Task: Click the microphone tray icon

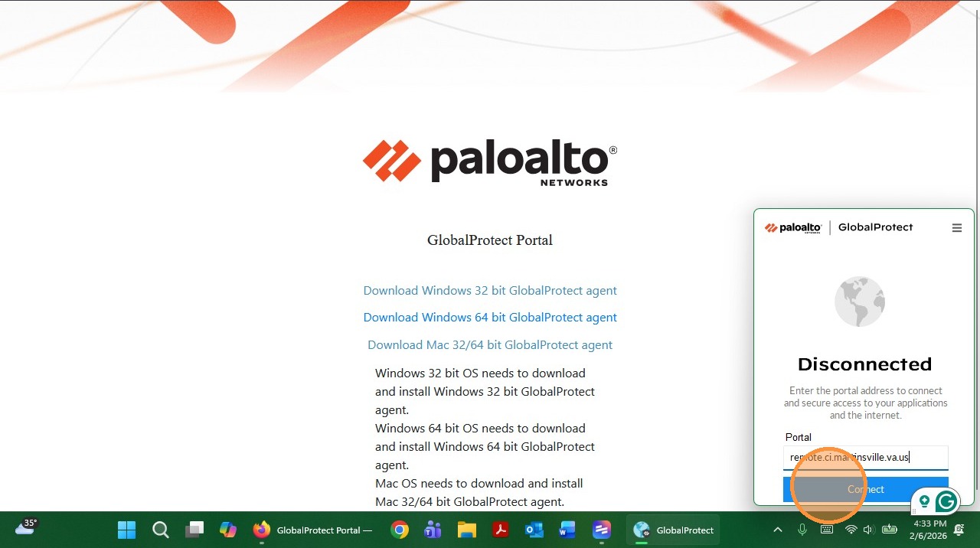Action: coord(802,530)
